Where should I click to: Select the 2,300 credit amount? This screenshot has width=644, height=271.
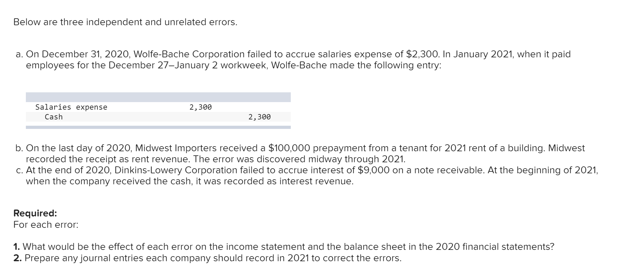pos(260,117)
